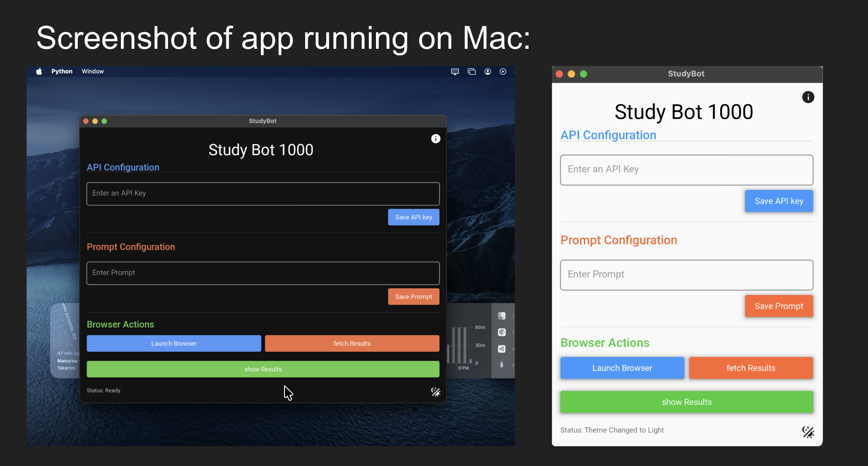Click Save API key in light window
Screen dimensions: 868x466
pos(779,201)
